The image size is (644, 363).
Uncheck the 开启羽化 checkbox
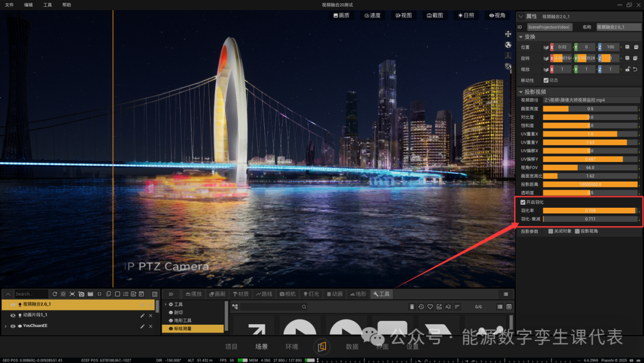[523, 202]
